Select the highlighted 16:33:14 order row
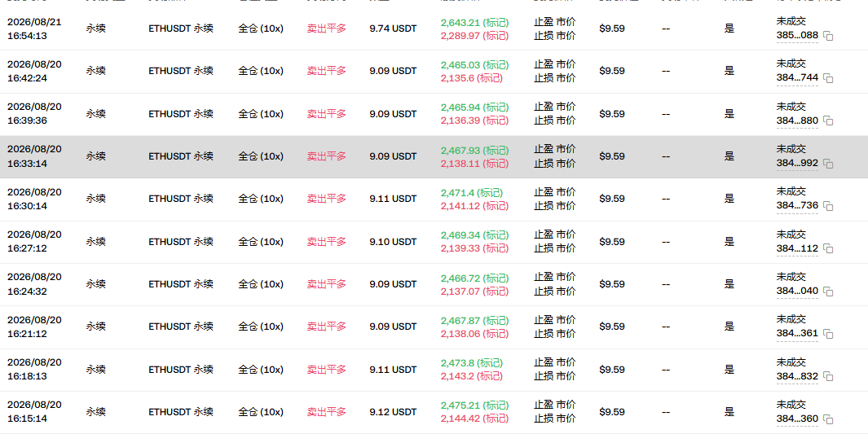The height and width of the screenshot is (434, 868). [x=434, y=156]
